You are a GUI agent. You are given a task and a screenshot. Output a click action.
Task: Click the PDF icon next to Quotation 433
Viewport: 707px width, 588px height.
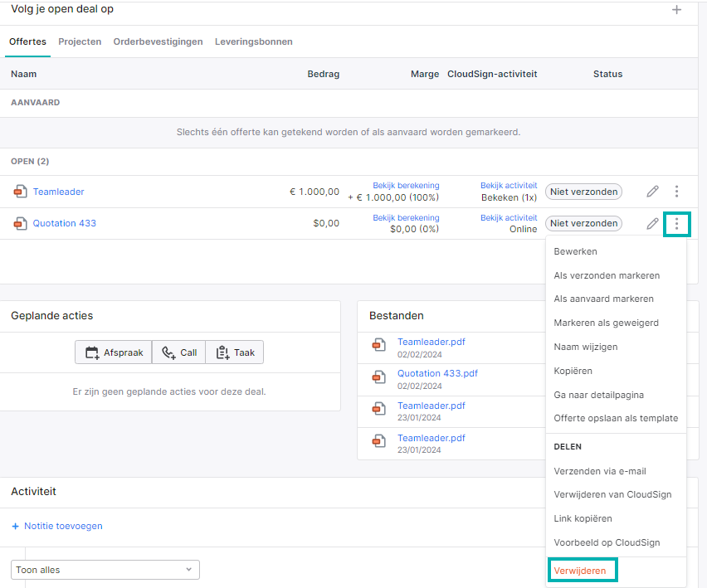[x=20, y=223]
